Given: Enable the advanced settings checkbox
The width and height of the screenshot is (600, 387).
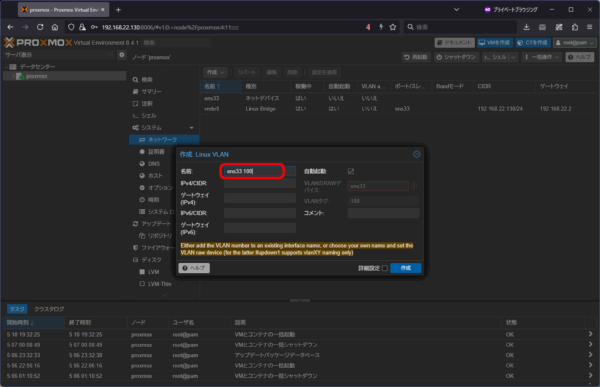Looking at the screenshot, I should [385, 268].
